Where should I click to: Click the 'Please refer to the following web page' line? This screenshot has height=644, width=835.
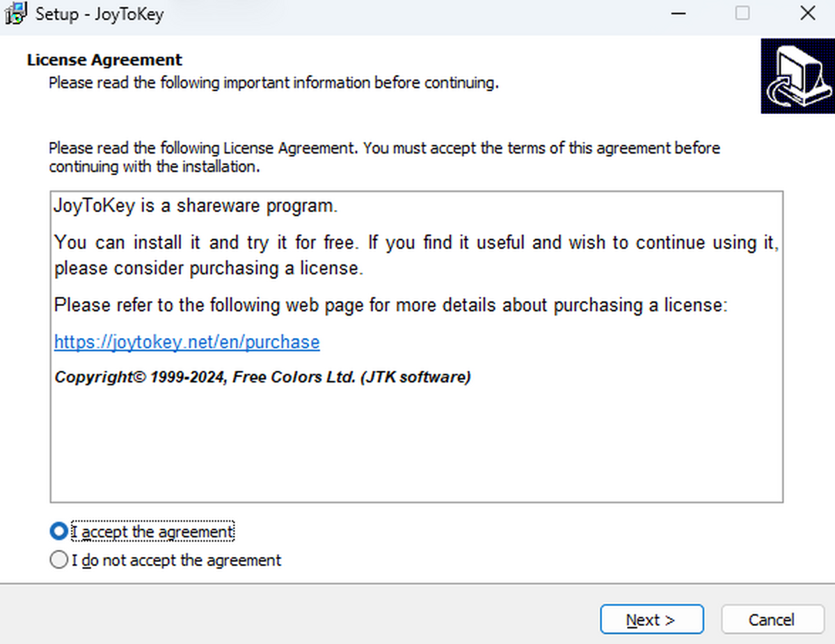coord(390,305)
